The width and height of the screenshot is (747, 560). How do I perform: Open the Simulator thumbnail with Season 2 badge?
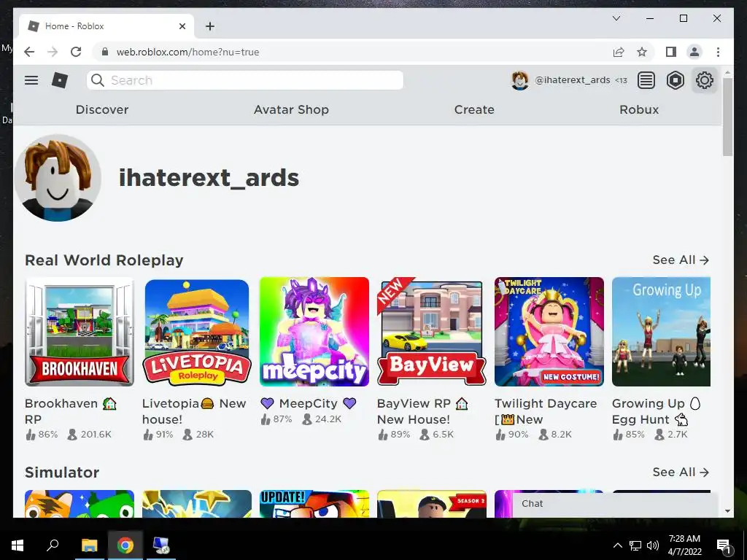click(432, 504)
